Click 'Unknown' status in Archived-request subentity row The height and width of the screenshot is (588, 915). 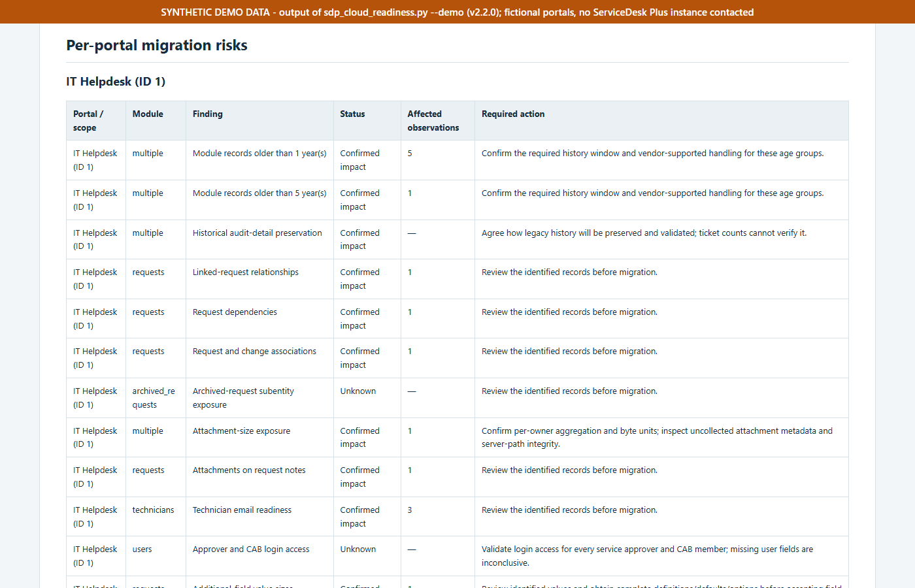358,391
